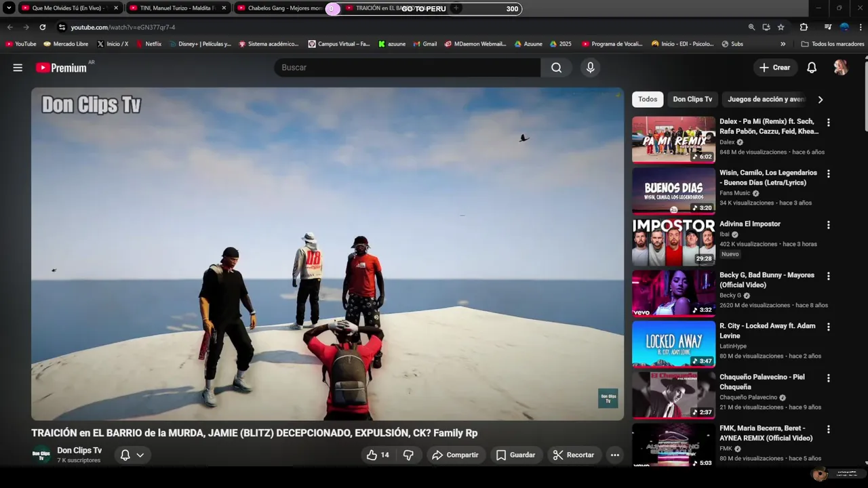868x488 pixels.
Task: Open more actions ellipsis under video
Action: click(x=615, y=455)
